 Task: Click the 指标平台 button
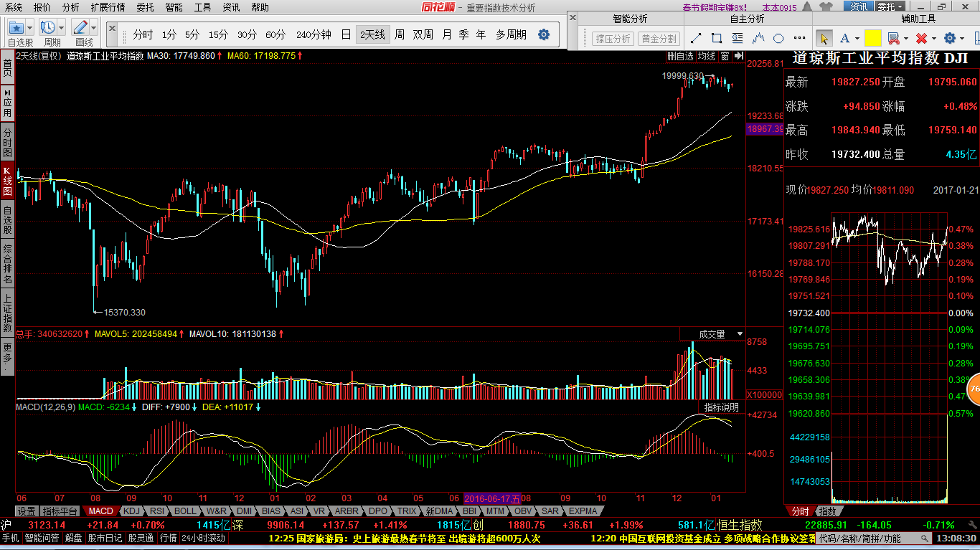pos(60,511)
